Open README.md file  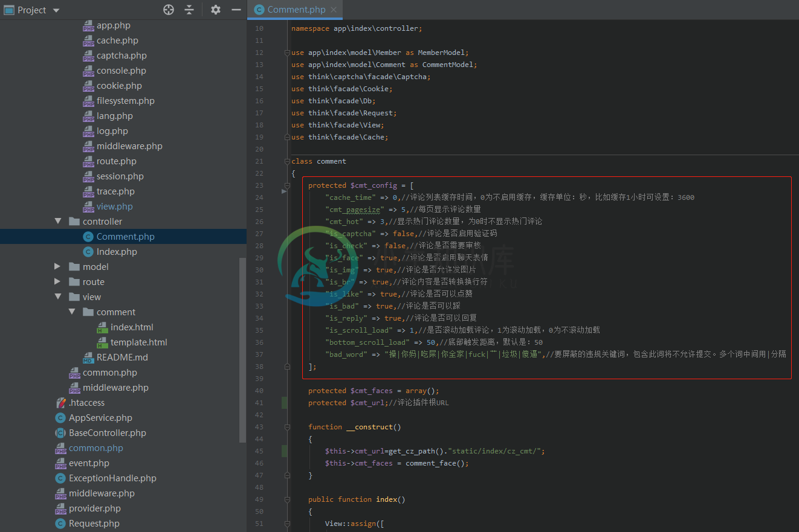[x=122, y=357]
